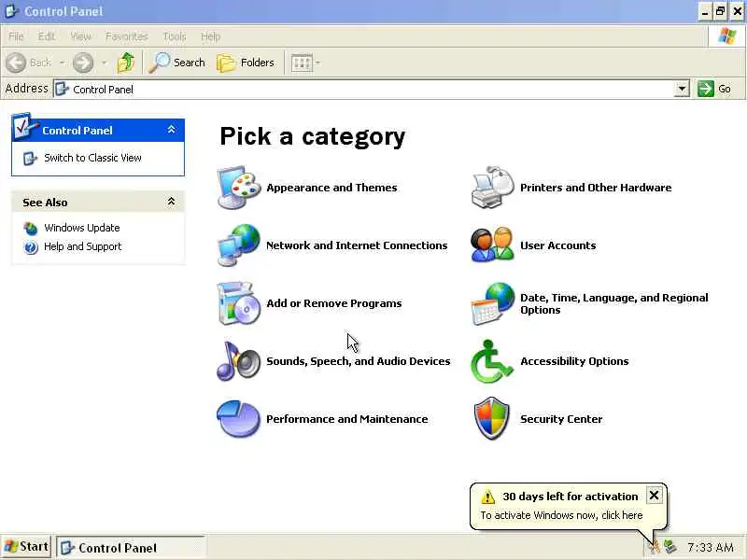
Task: Click the Search magnifier toolbar button
Action: tap(177, 63)
